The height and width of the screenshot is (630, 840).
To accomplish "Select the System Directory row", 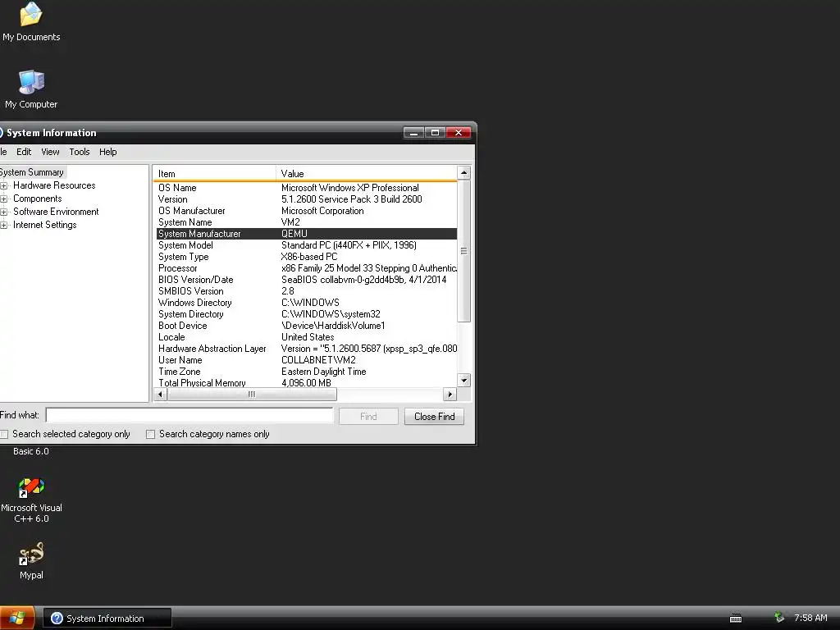I will (307, 314).
